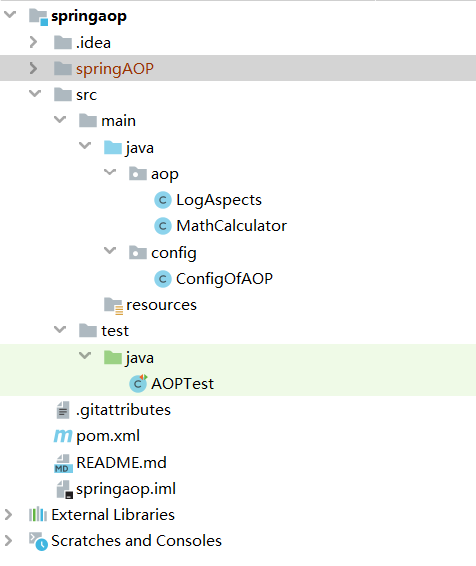Click the README.md markdown file icon
Screen dimensions: 476x566
coord(63,463)
